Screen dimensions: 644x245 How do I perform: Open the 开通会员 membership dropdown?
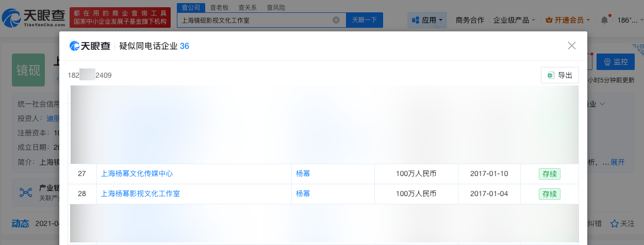[569, 20]
